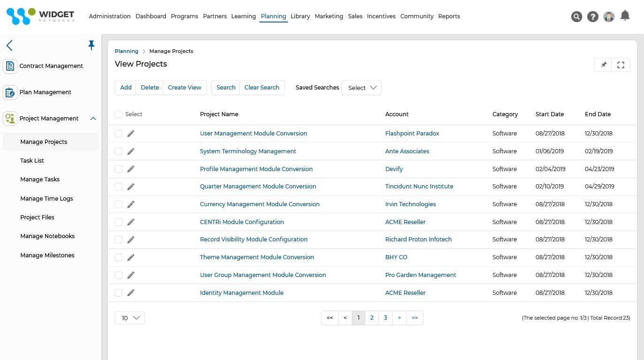The image size is (644, 360).
Task: Open the Marketing menu
Action: tap(328, 16)
